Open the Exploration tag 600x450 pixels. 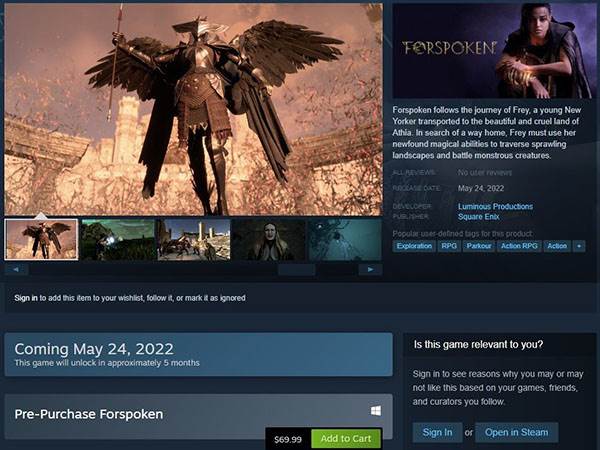[414, 246]
